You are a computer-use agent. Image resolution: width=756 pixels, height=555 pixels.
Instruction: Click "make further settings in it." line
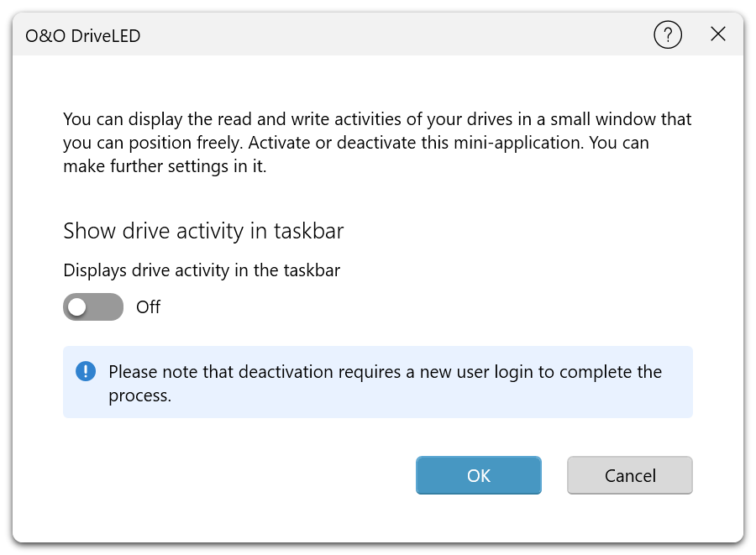(165, 166)
